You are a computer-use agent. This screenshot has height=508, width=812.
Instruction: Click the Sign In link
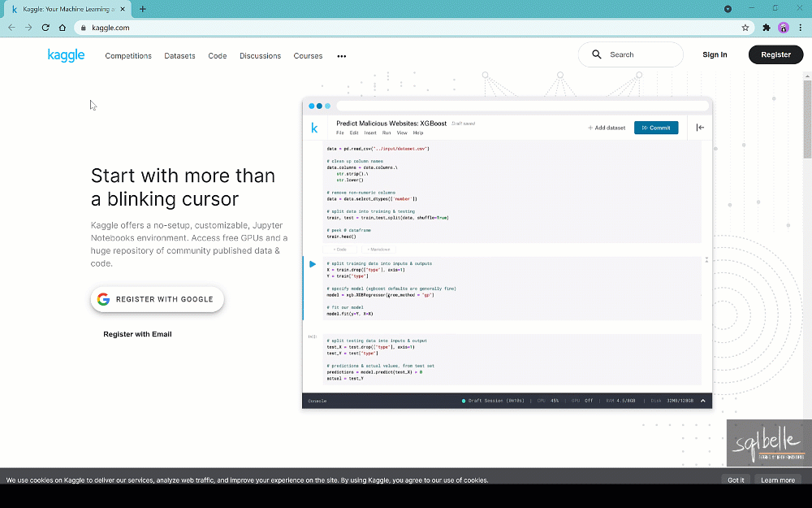pos(715,54)
